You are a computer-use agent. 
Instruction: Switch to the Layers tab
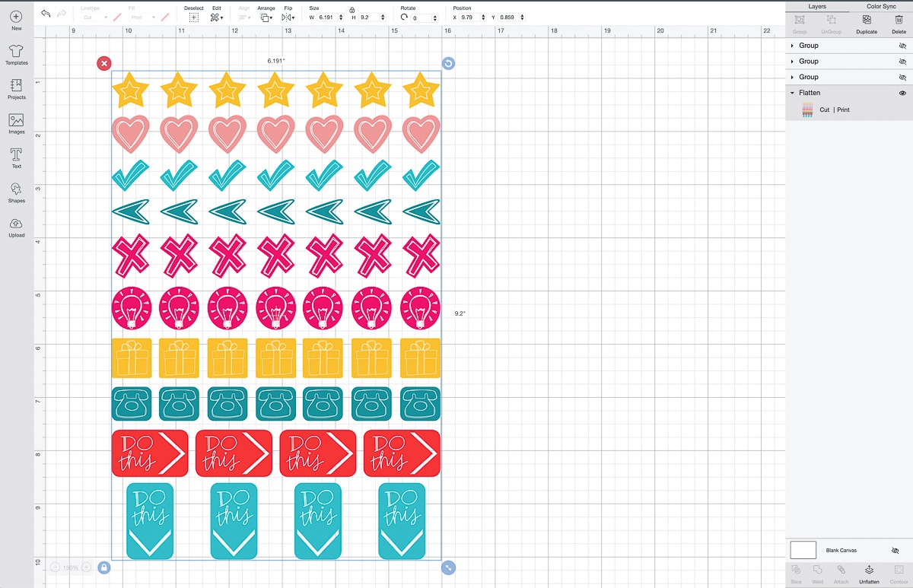pyautogui.click(x=817, y=6)
